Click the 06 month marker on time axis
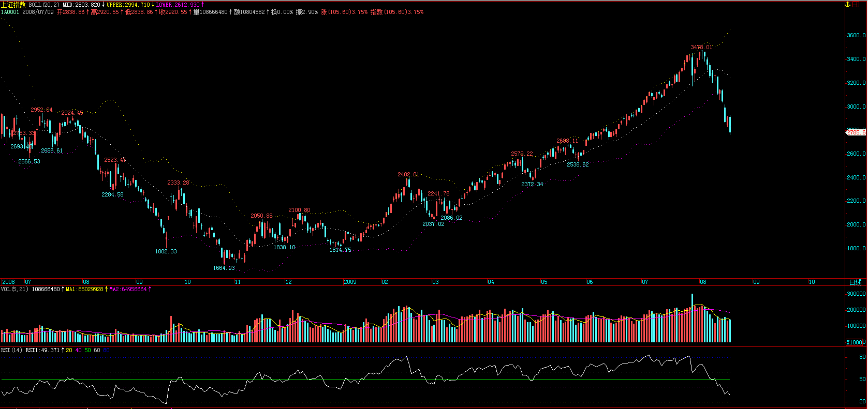868x409 pixels. [590, 282]
